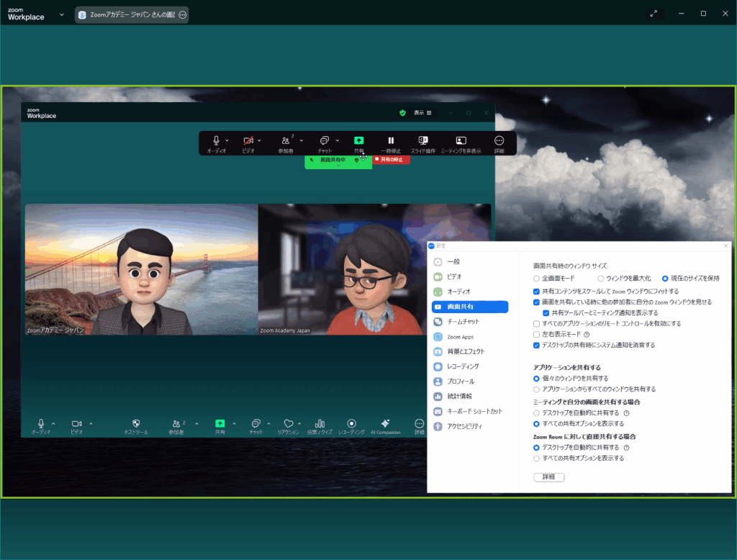Open the AI Companion icon
Screen dimensions: 737x560
(x=385, y=424)
